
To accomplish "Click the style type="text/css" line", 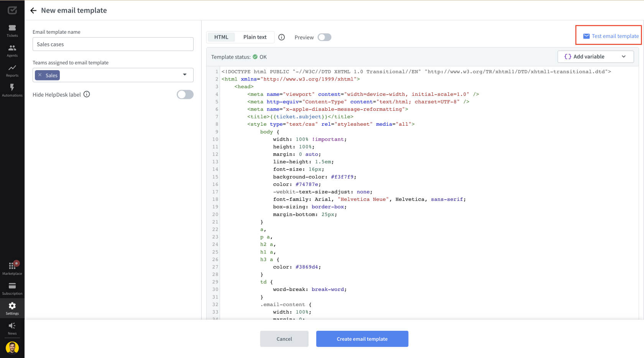I will tap(331, 124).
